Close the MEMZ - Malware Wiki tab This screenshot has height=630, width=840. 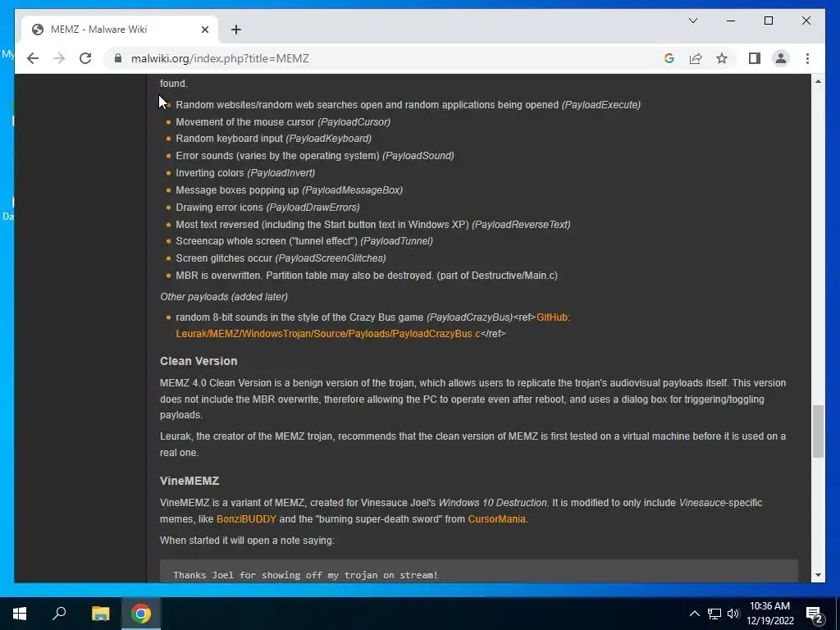coord(204,30)
